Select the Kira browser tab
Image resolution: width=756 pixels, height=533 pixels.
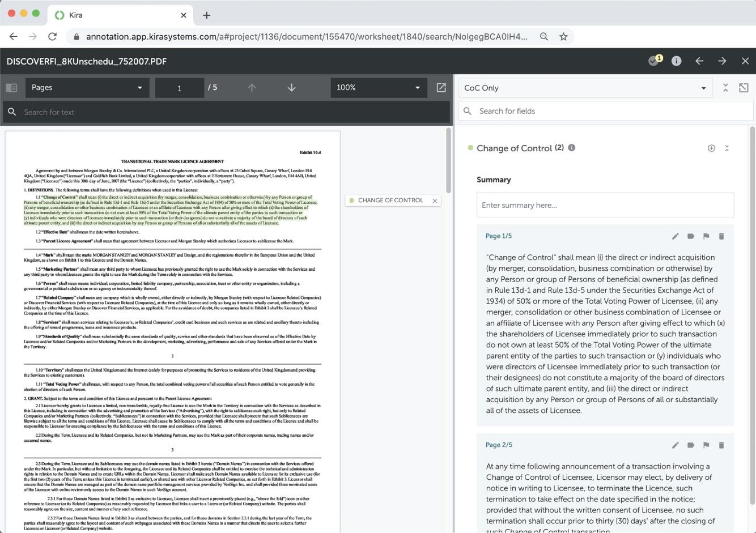121,15
